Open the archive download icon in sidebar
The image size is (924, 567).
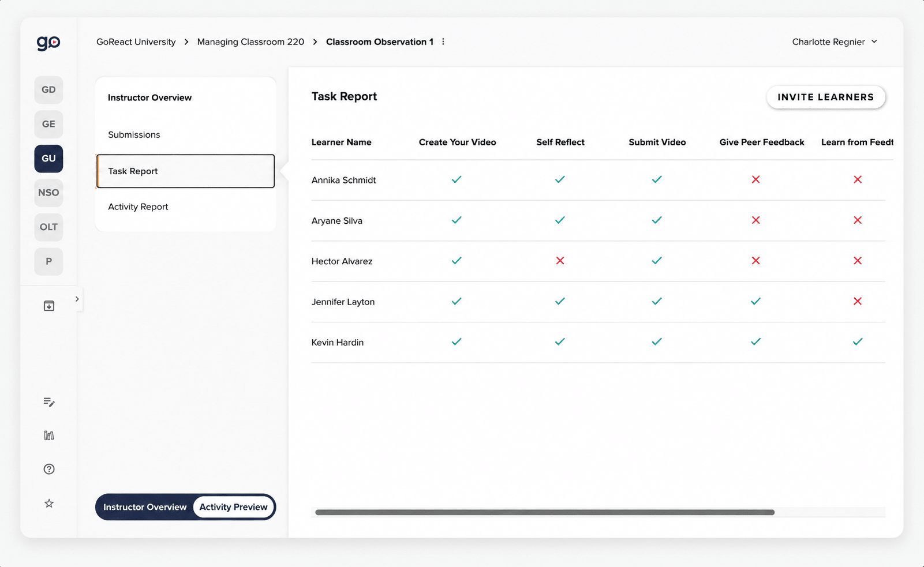[x=49, y=306]
